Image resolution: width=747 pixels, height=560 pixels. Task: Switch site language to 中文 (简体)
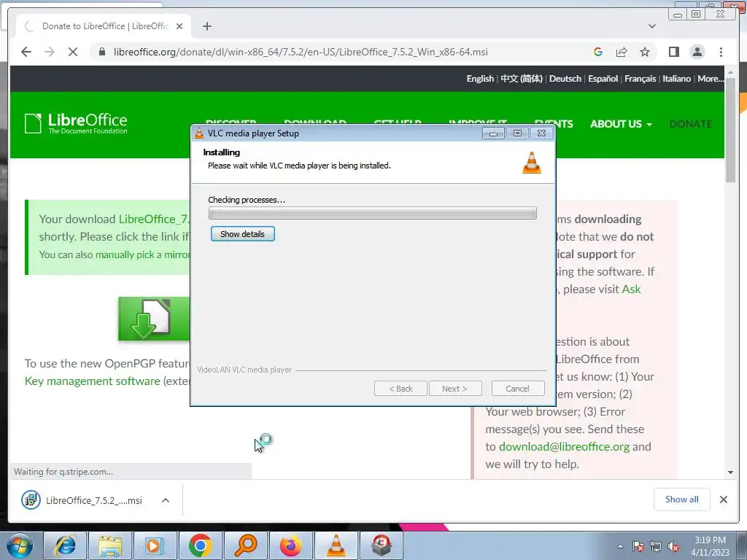[x=521, y=79]
